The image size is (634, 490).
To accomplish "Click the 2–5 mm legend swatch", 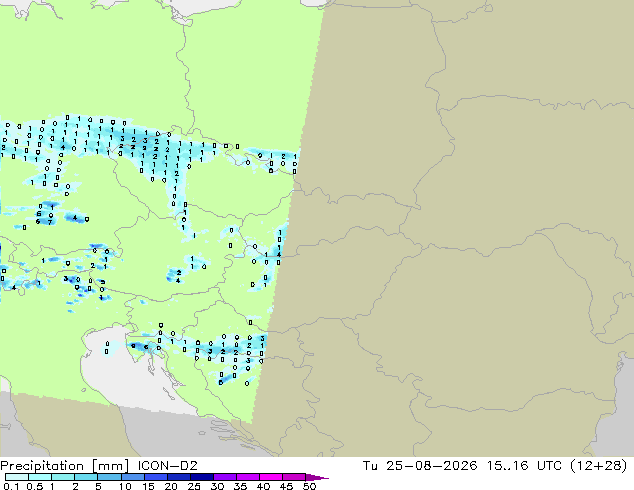I will coord(86,477).
